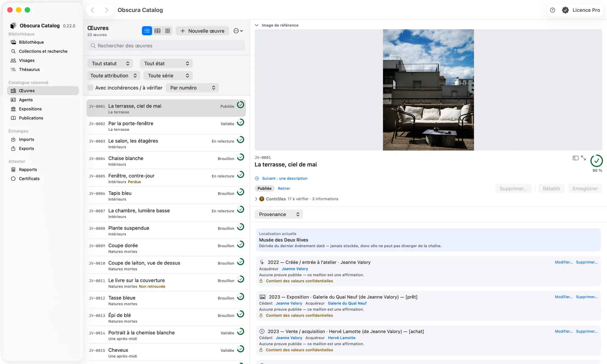Collapse the Image de référence section
This screenshot has width=607, height=364.
(x=257, y=25)
